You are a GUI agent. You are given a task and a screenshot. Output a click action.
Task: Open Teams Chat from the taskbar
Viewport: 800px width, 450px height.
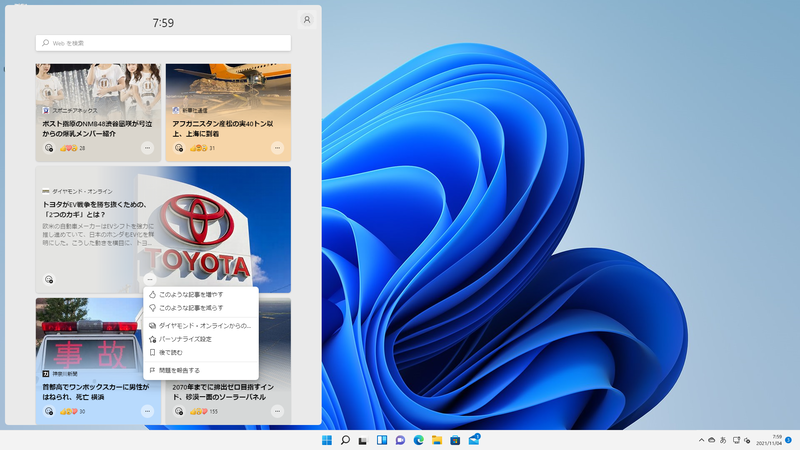pyautogui.click(x=400, y=440)
